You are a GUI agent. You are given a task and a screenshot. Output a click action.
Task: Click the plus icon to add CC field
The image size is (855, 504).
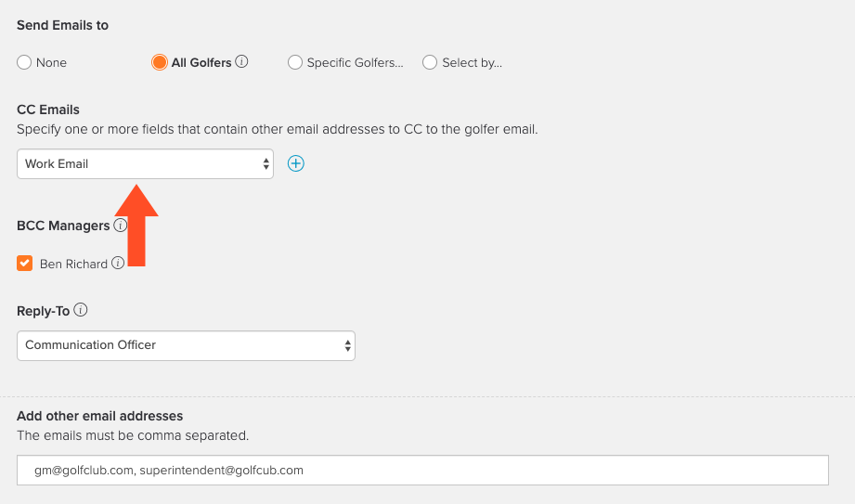click(x=295, y=163)
